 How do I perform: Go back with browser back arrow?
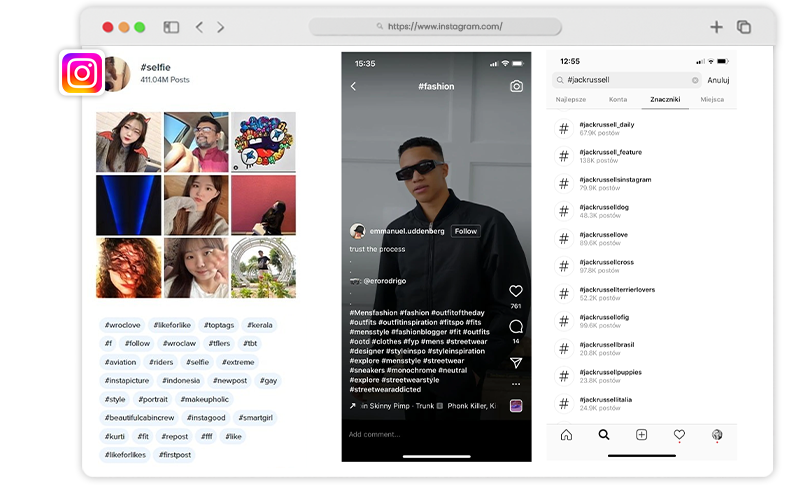coord(199,27)
